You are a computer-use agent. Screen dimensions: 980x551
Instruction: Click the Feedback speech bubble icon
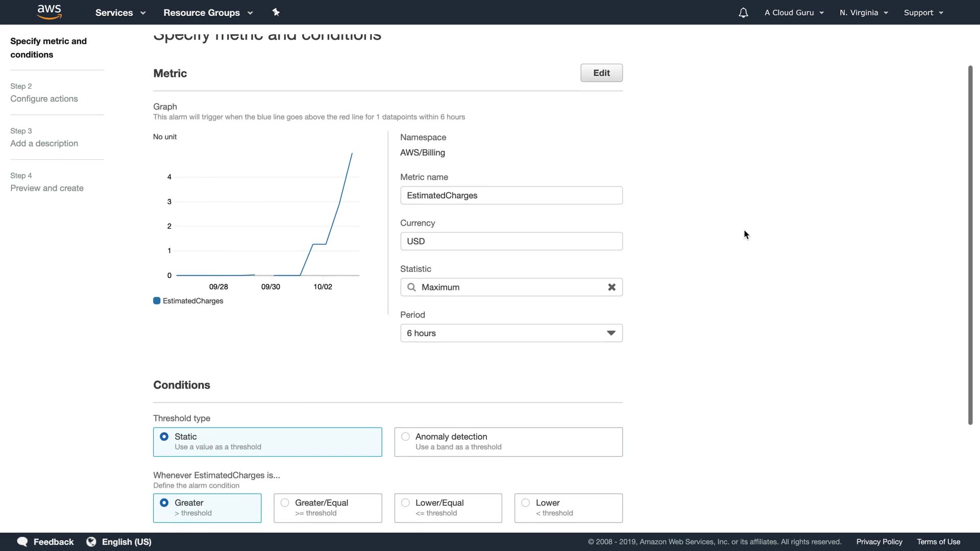click(22, 542)
